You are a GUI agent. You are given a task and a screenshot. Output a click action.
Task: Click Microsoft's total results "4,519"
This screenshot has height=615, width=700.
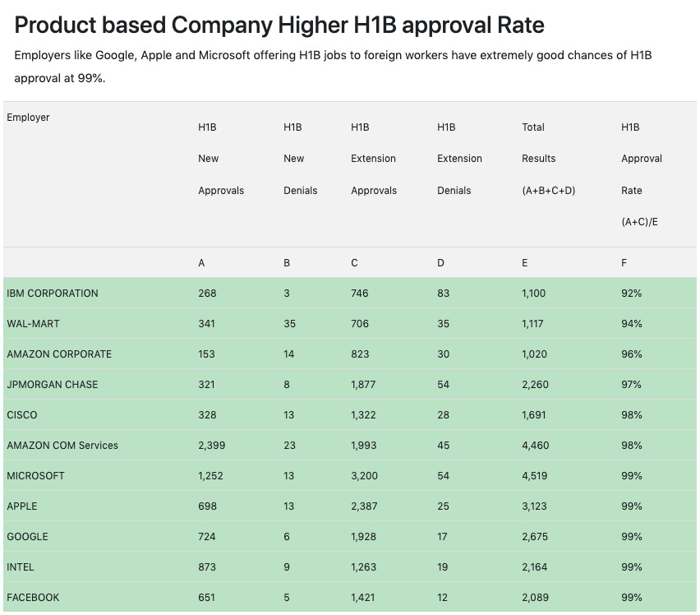tap(534, 476)
